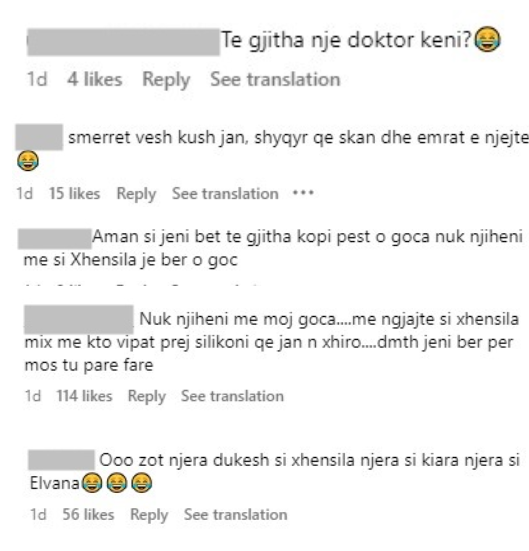Image resolution: width=529 pixels, height=551 pixels.
Task: See translation of the silikoni comment
Action: (232, 396)
